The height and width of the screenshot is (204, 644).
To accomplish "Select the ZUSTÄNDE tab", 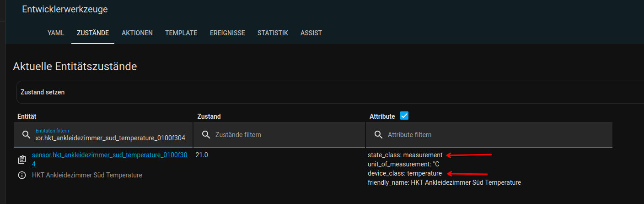I will click(93, 33).
